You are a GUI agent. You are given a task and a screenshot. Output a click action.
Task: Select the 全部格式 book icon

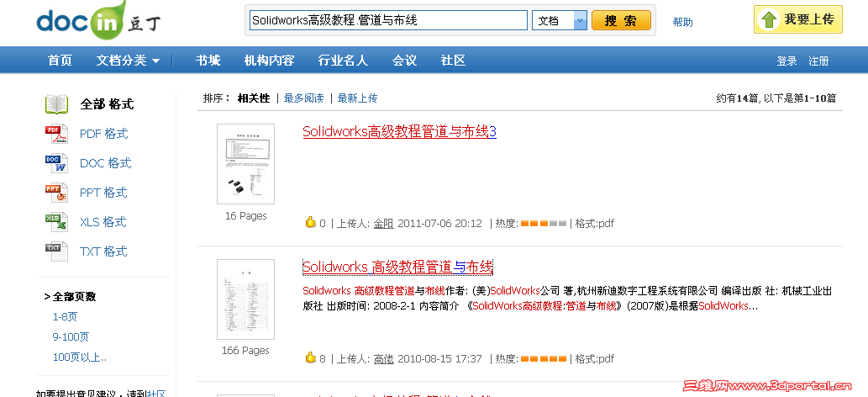pyautogui.click(x=56, y=104)
